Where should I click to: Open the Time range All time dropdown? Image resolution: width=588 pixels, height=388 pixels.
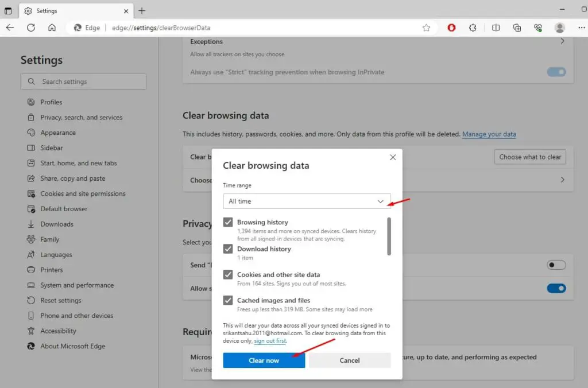pos(307,201)
